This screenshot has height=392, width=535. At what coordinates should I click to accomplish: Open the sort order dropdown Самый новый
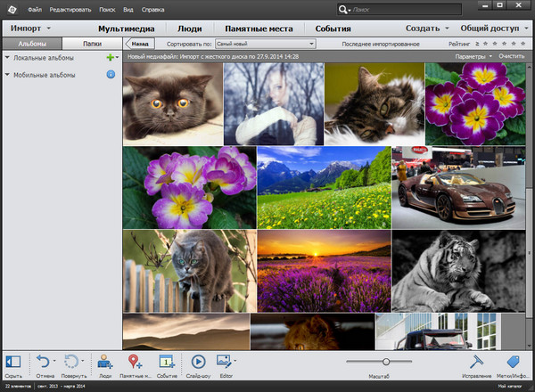click(259, 43)
